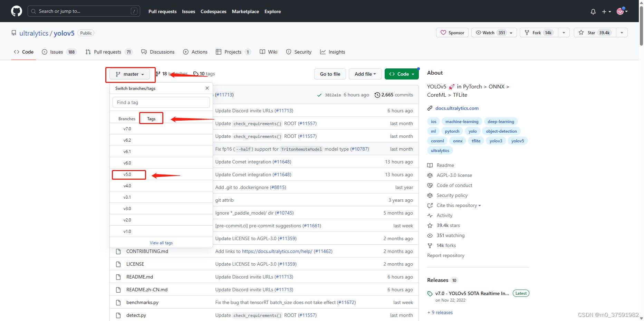Viewport: 644px width, 321px height.
Task: Open the yolov5 repository name link
Action: pyautogui.click(x=64, y=33)
